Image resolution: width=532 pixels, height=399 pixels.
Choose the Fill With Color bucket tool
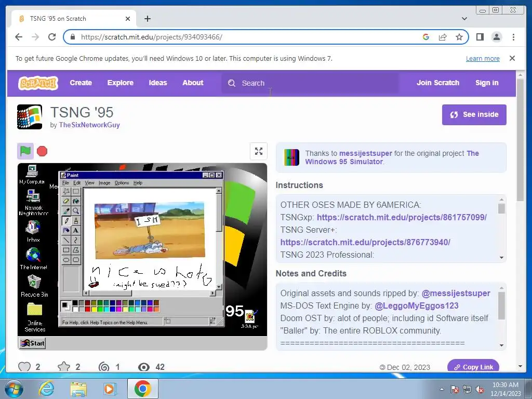pos(76,201)
